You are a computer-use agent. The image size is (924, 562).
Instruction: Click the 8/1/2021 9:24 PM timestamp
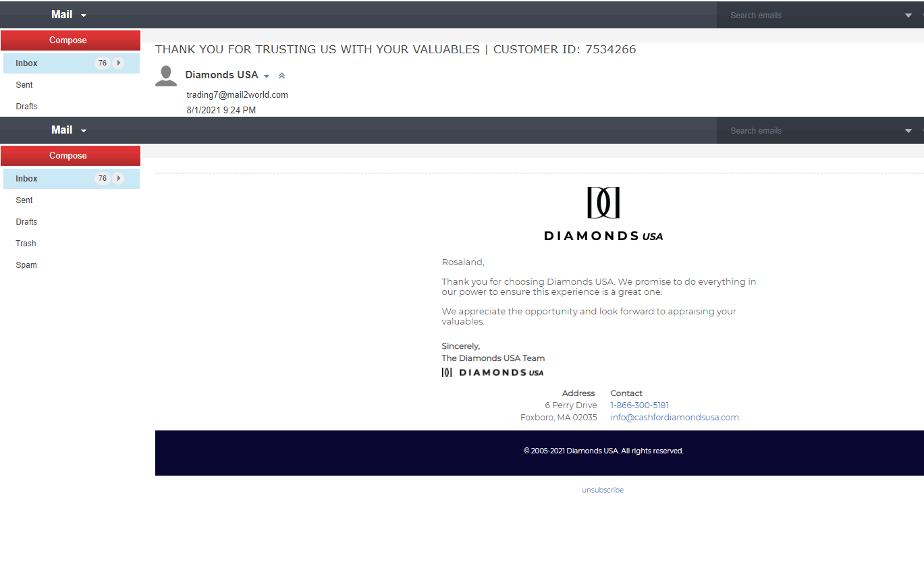221,110
